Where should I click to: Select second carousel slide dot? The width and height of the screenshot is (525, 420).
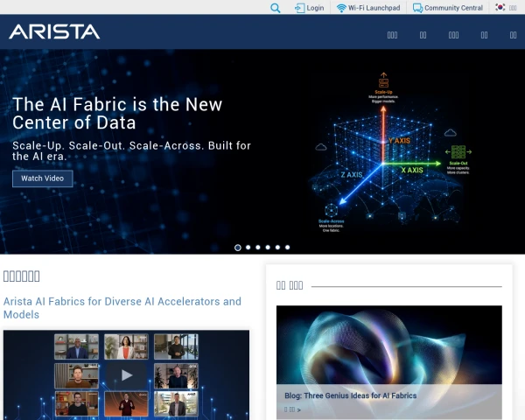tap(248, 248)
